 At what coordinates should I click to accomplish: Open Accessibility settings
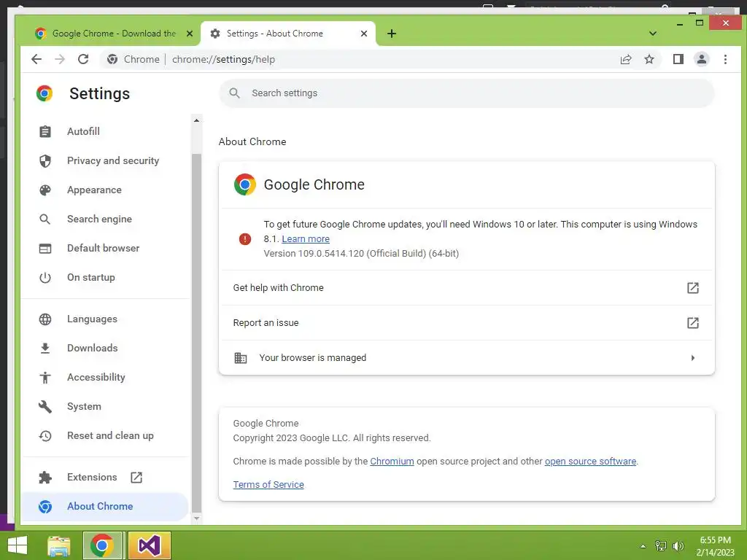pos(105,377)
